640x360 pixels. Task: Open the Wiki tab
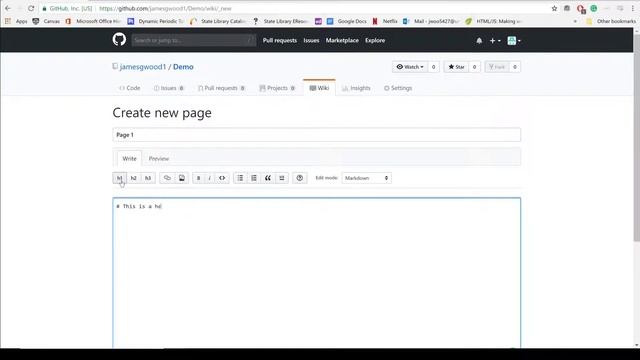(319, 88)
